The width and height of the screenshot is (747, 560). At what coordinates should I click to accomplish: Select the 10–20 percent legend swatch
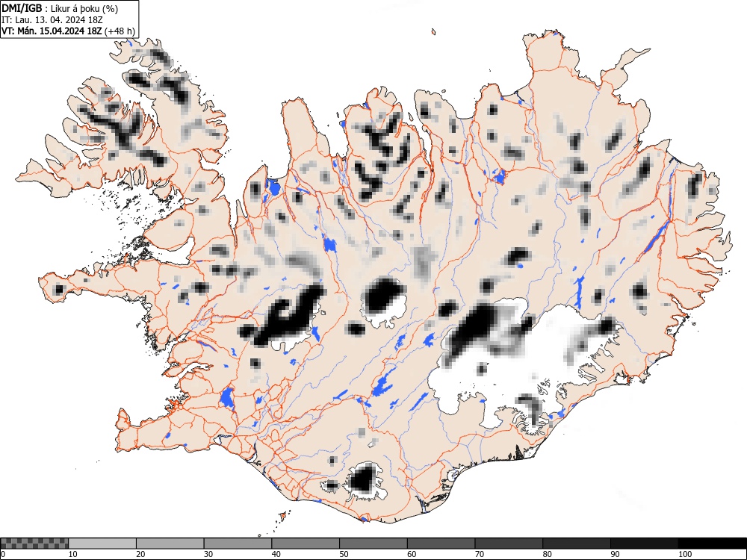click(x=102, y=544)
